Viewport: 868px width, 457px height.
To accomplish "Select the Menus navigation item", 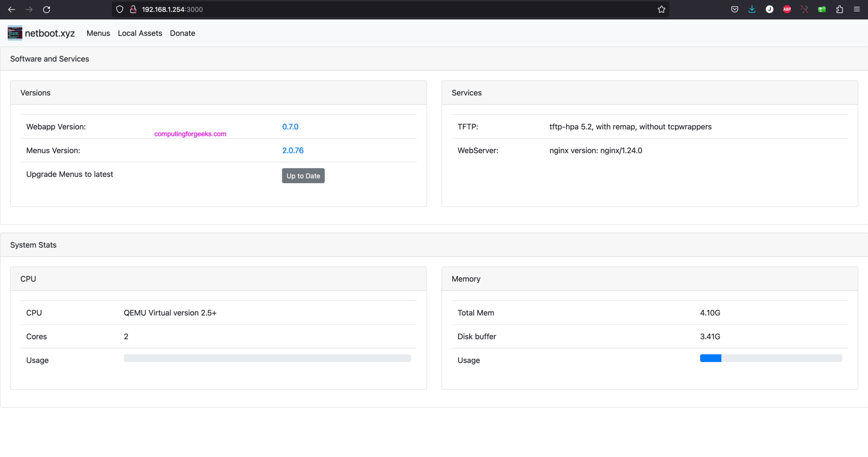I will [98, 33].
